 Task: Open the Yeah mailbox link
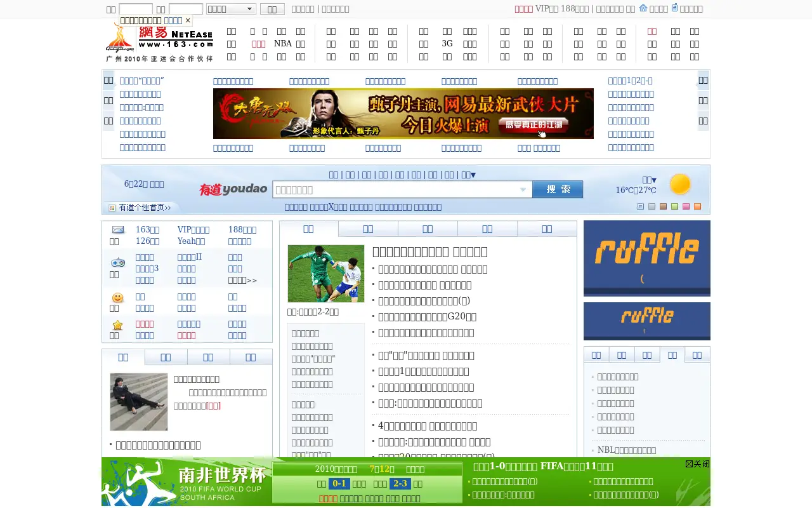pyautogui.click(x=191, y=241)
